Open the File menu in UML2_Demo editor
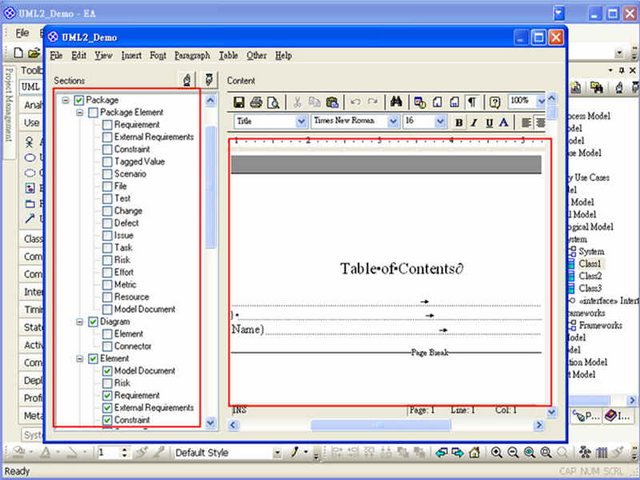Viewport: 640px width, 480px height. pyautogui.click(x=56, y=56)
